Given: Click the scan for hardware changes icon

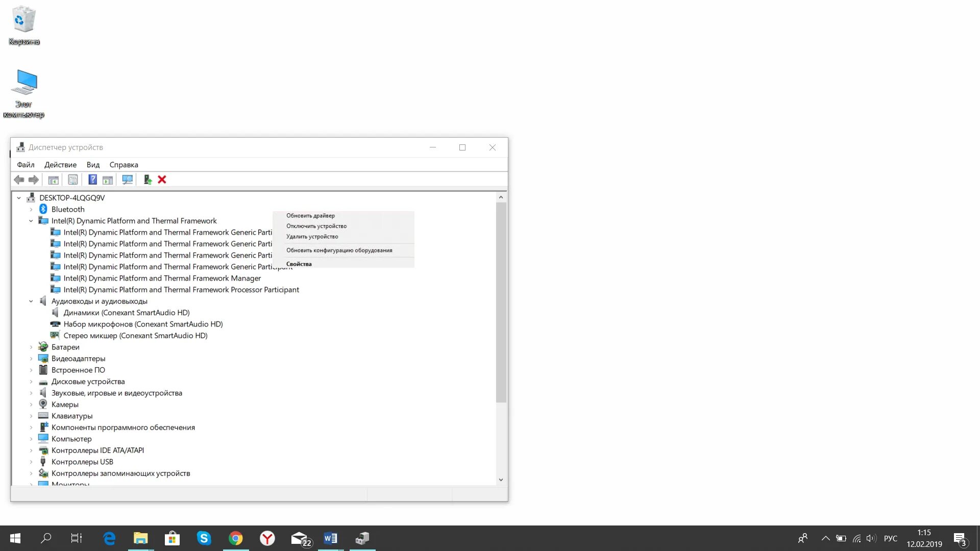Looking at the screenshot, I should coord(127,180).
